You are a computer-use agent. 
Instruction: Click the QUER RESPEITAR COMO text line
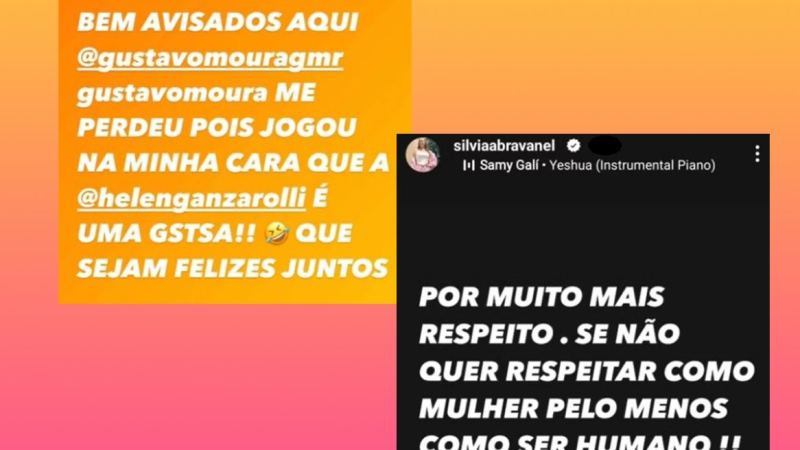pyautogui.click(x=587, y=371)
